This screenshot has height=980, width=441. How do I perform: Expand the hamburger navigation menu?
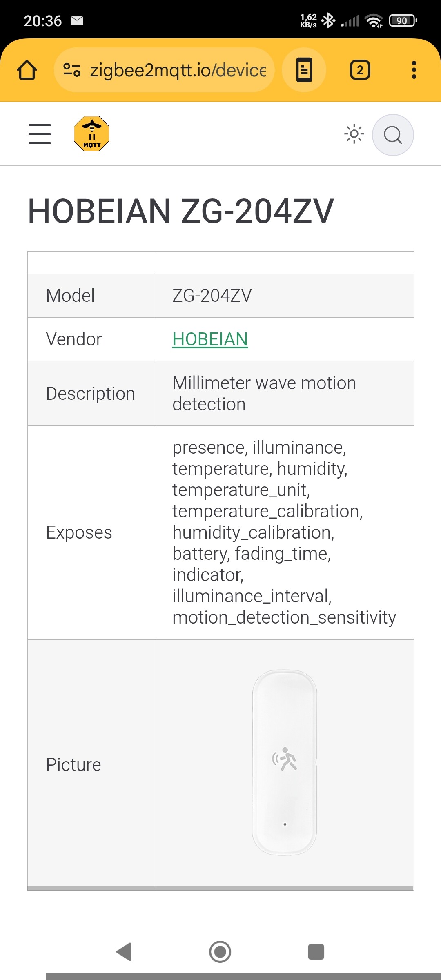pos(40,134)
